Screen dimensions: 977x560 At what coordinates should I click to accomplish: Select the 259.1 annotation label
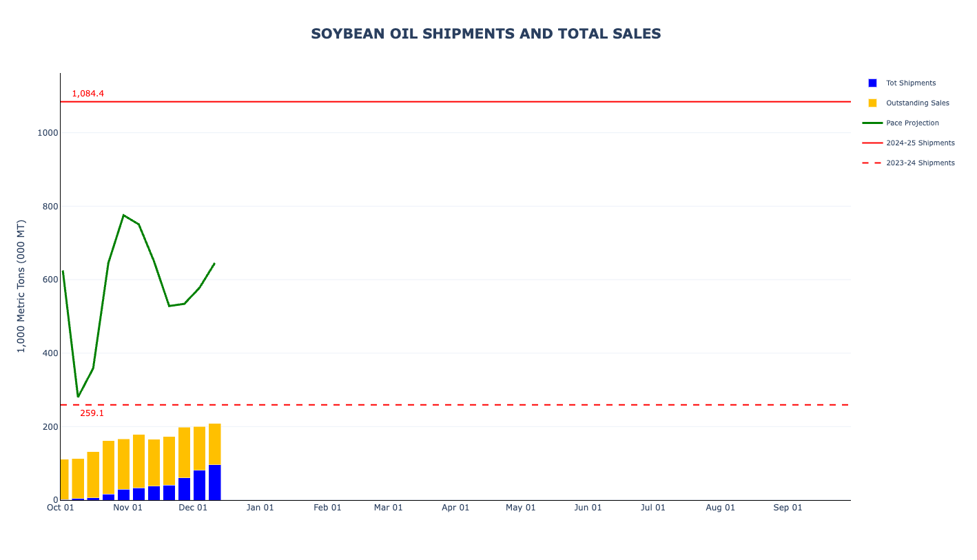click(x=92, y=413)
